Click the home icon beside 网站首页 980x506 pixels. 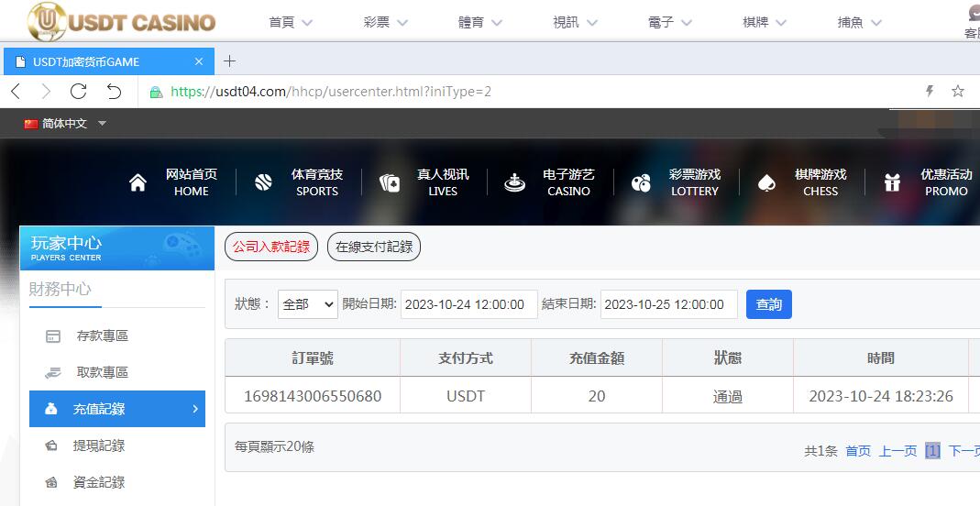pyautogui.click(x=138, y=182)
